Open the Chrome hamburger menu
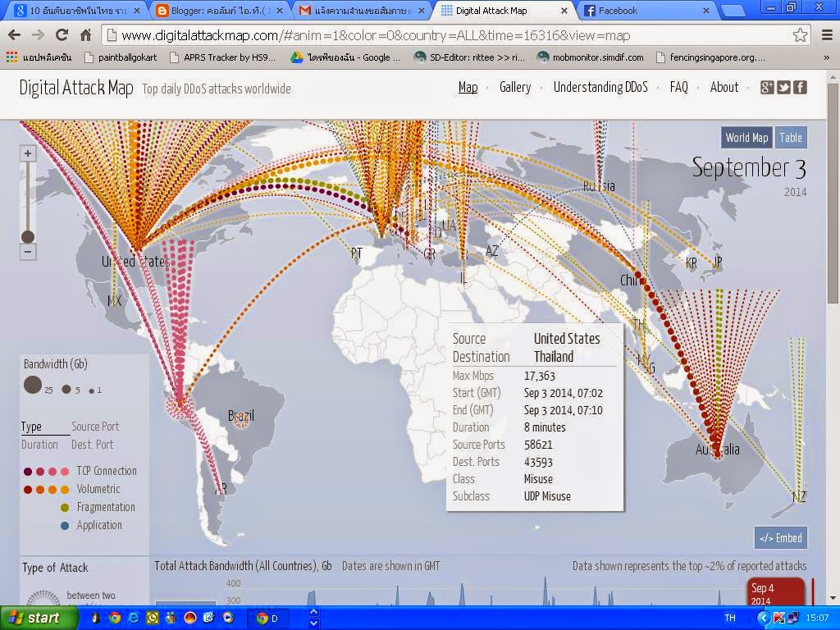The image size is (840, 630). point(827,35)
